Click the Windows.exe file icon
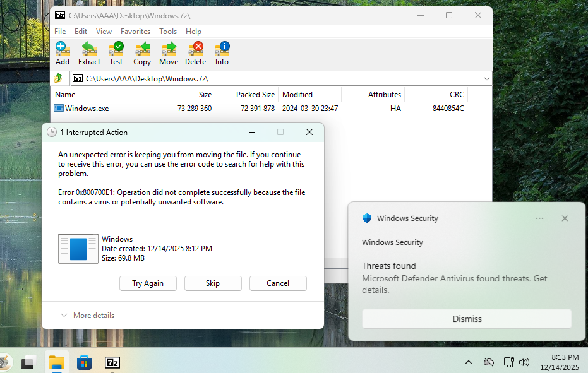 [59, 109]
